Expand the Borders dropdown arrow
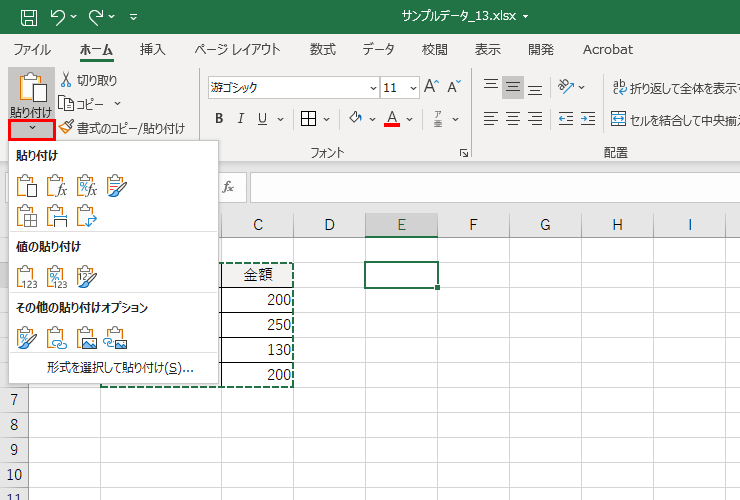This screenshot has height=500, width=740. (x=327, y=119)
